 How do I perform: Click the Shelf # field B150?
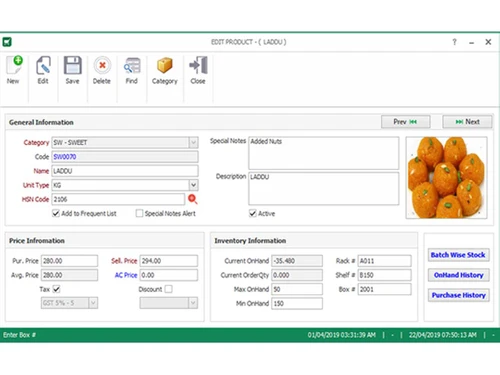tap(385, 275)
